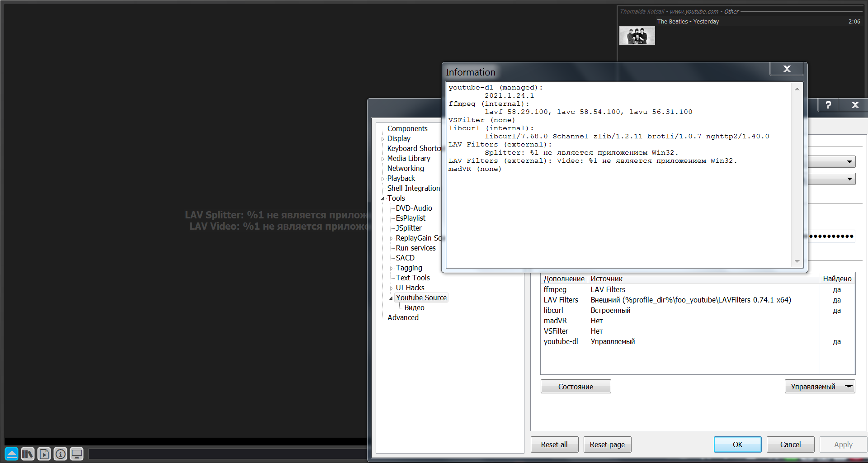Expand the Display tree node
868x463 pixels.
pos(382,139)
